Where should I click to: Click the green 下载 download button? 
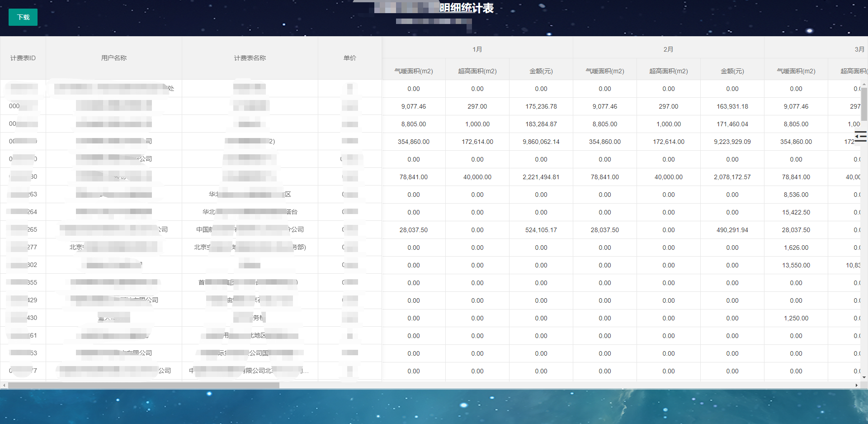point(23,17)
